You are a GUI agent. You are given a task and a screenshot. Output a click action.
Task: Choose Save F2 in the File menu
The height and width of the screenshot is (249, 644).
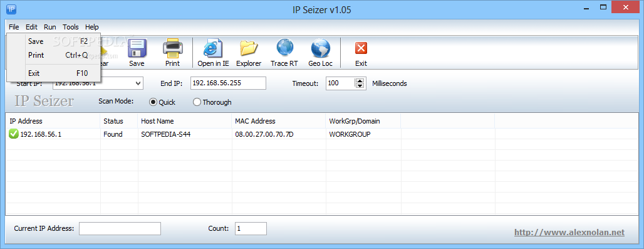tap(54, 41)
